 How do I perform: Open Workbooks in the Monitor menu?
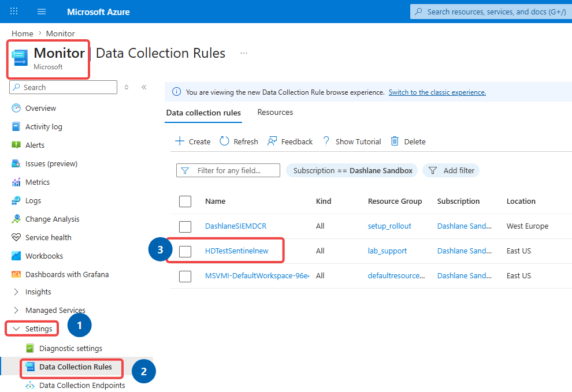click(x=44, y=256)
